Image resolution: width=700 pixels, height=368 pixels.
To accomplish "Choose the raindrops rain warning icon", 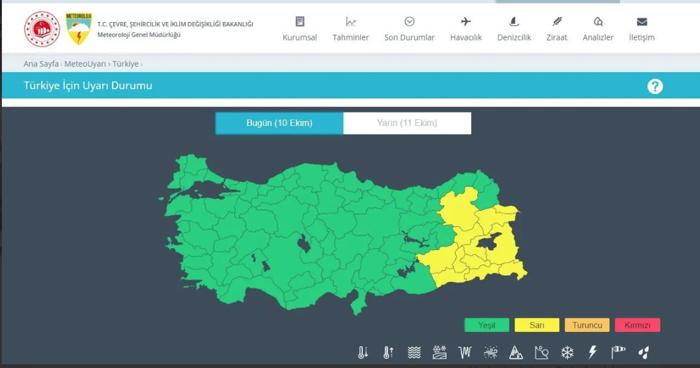I will [643, 353].
